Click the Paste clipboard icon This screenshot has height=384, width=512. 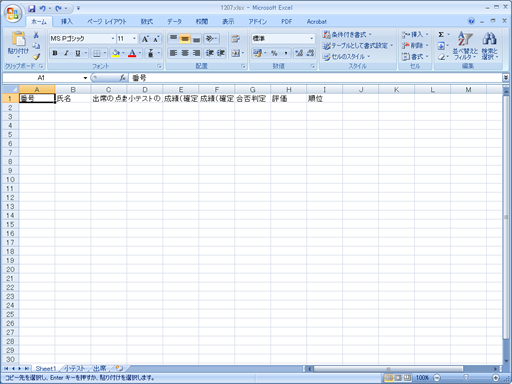pyautogui.click(x=18, y=39)
